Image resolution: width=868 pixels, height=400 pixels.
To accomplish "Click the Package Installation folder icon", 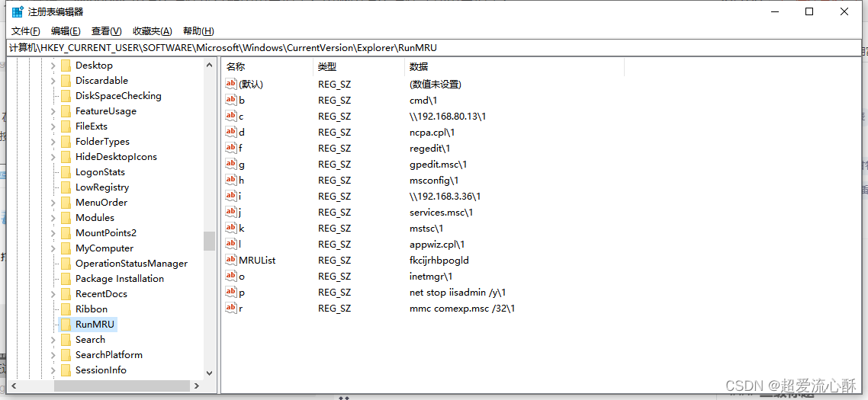I will 66,279.
